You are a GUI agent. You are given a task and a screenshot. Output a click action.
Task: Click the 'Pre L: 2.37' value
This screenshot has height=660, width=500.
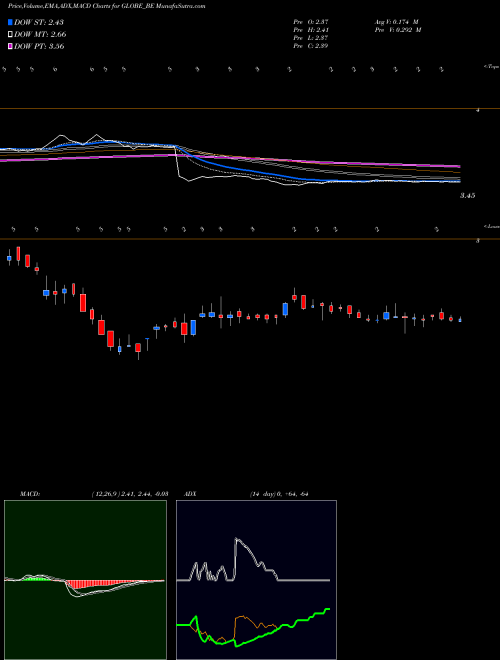(x=311, y=38)
